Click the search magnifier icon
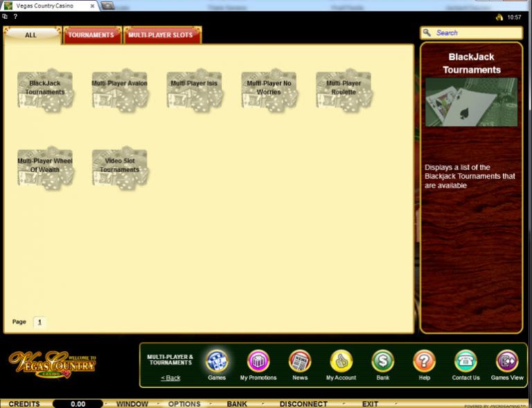The image size is (532, 408). click(x=427, y=33)
